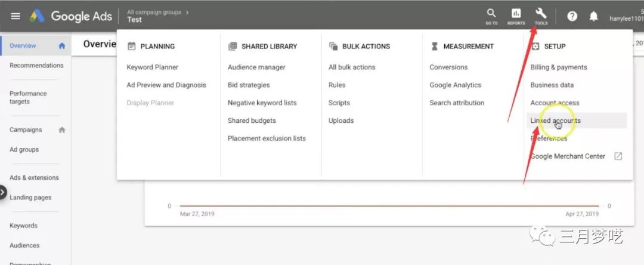Go to Recommendations in the sidebar
The height and width of the screenshot is (265, 644).
pyautogui.click(x=36, y=66)
